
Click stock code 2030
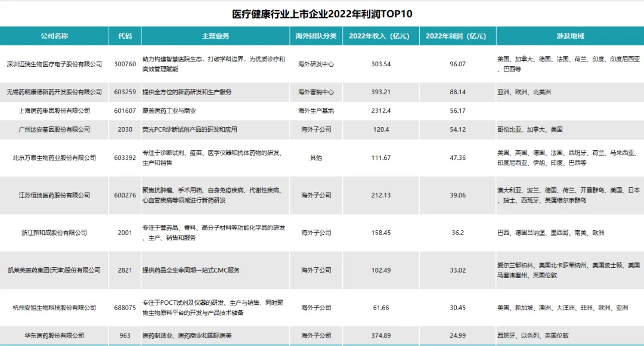coord(125,129)
